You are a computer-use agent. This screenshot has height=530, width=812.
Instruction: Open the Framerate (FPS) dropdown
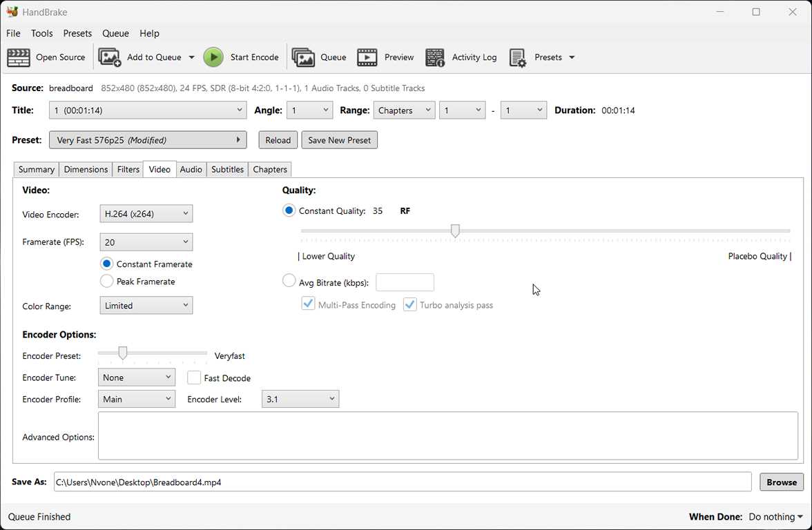(x=146, y=242)
